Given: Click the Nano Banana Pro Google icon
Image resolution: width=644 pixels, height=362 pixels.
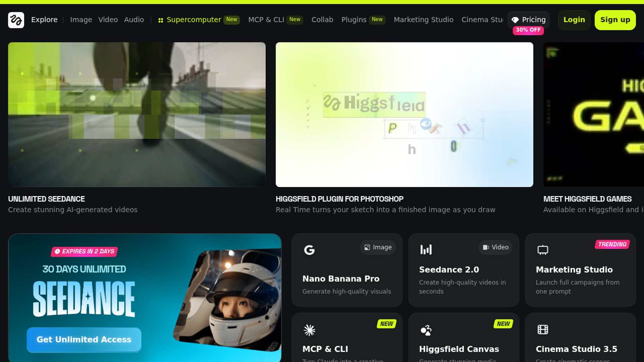Looking at the screenshot, I should pos(309,250).
